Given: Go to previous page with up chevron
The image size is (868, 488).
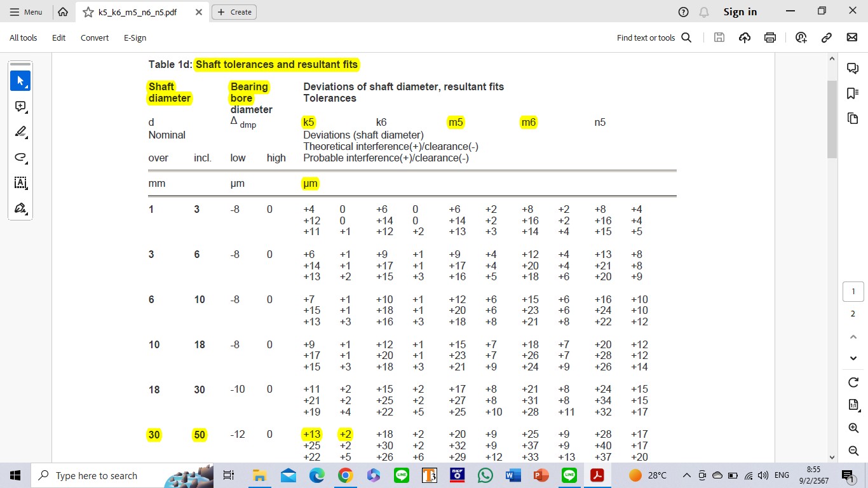Looking at the screenshot, I should pyautogui.click(x=853, y=337).
